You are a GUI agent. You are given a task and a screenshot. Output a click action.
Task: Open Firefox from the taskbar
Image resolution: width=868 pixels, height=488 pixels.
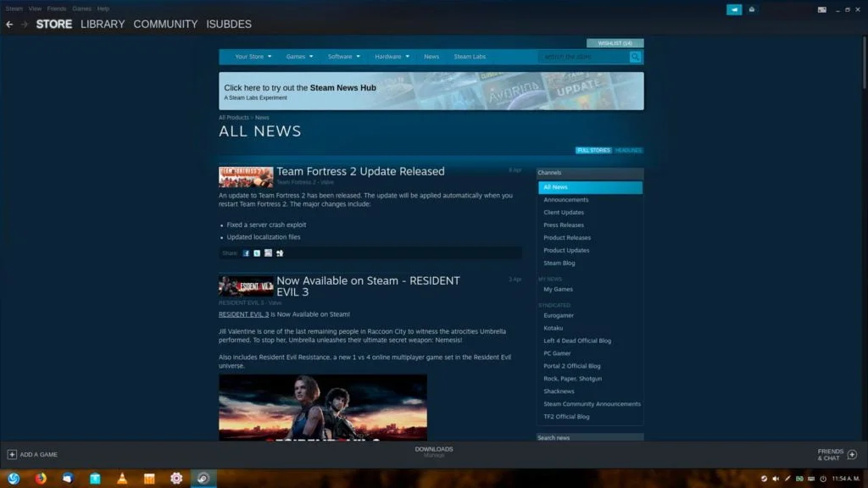(x=41, y=478)
